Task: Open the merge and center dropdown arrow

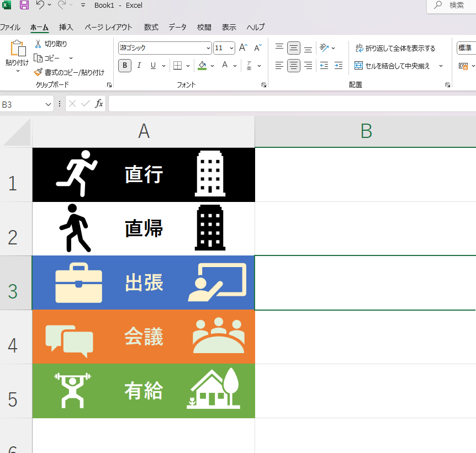Action: [441, 66]
